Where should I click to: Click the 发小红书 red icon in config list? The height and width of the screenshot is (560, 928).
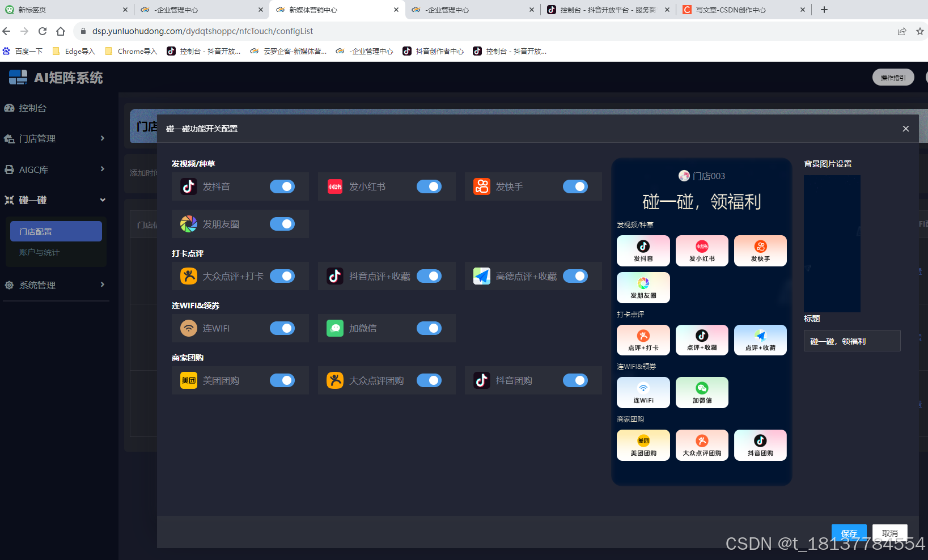(x=335, y=186)
